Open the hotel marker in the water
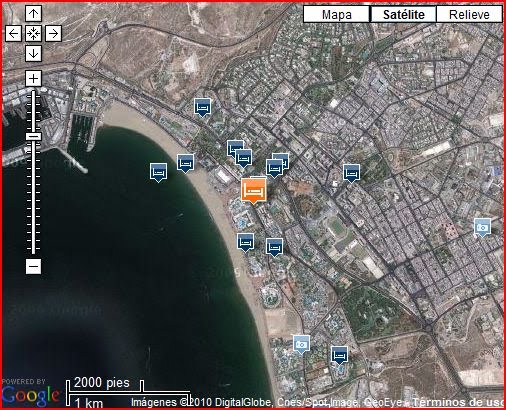Viewport: 506px width, 410px height. point(158,173)
